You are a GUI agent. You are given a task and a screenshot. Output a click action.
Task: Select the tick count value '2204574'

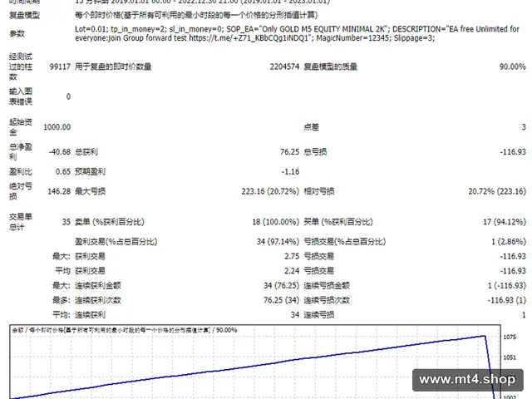[284, 66]
